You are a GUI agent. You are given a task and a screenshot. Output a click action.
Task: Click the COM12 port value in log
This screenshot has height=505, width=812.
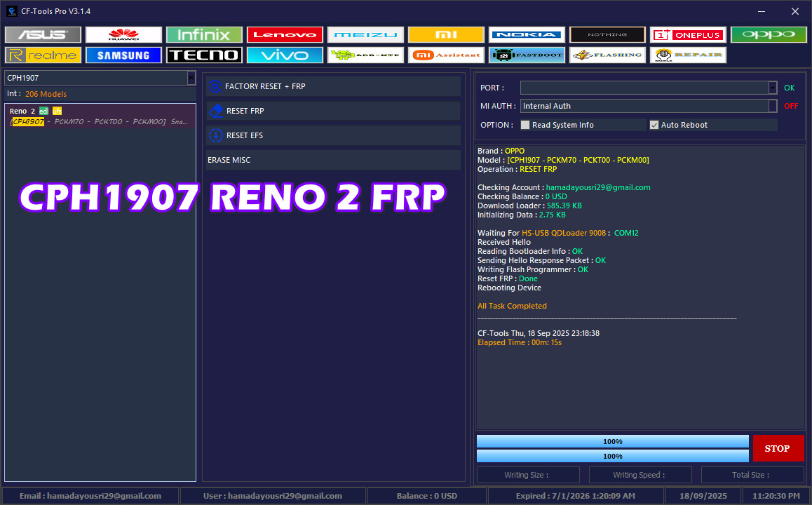[626, 233]
